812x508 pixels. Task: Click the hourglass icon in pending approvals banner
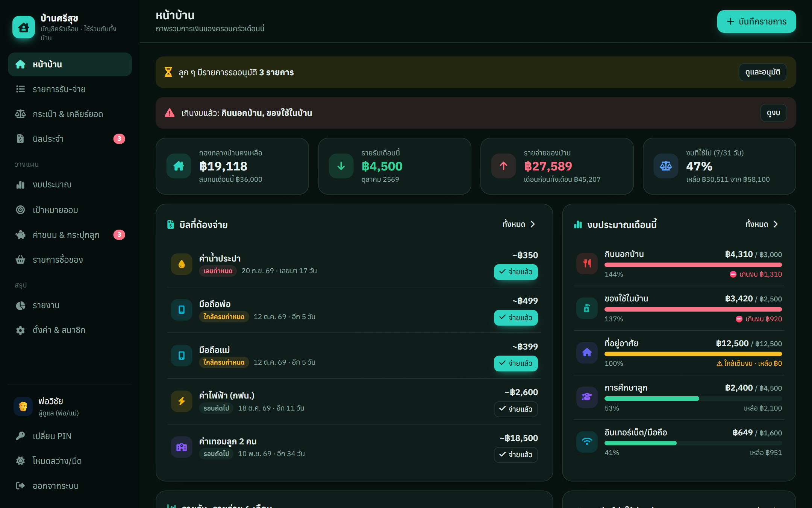pos(168,72)
